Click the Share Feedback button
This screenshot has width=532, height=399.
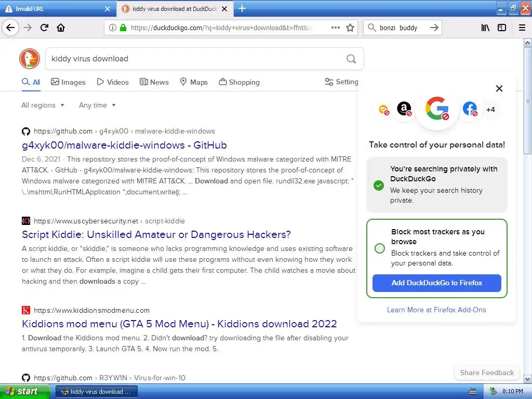487,373
